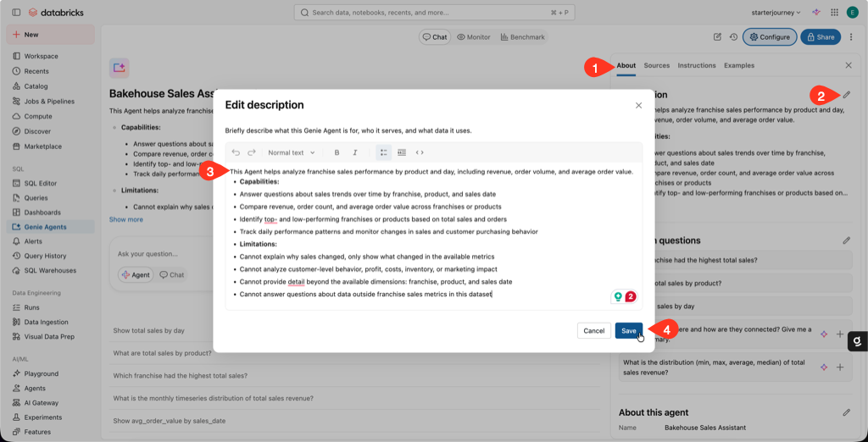Open SQL Editor in the sidebar
The width and height of the screenshot is (868, 442).
pos(50,183)
